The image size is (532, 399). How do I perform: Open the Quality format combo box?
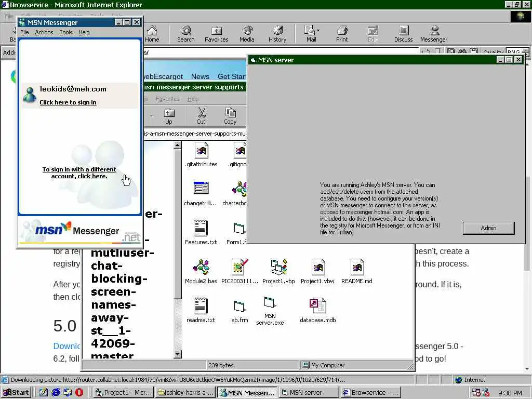pyautogui.click(x=517, y=52)
